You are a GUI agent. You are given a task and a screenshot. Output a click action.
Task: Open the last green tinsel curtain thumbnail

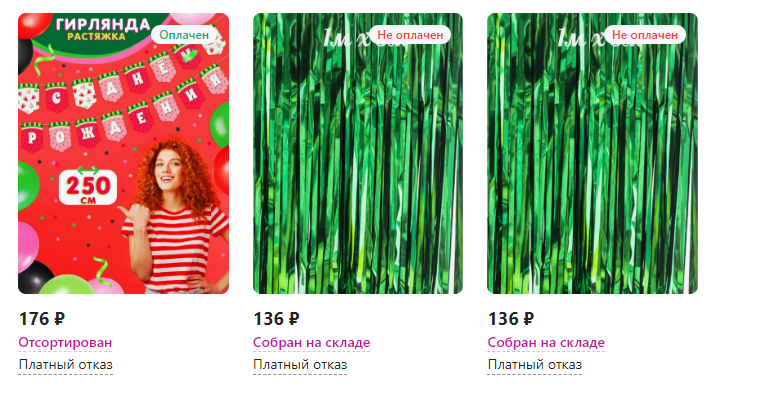click(x=593, y=153)
